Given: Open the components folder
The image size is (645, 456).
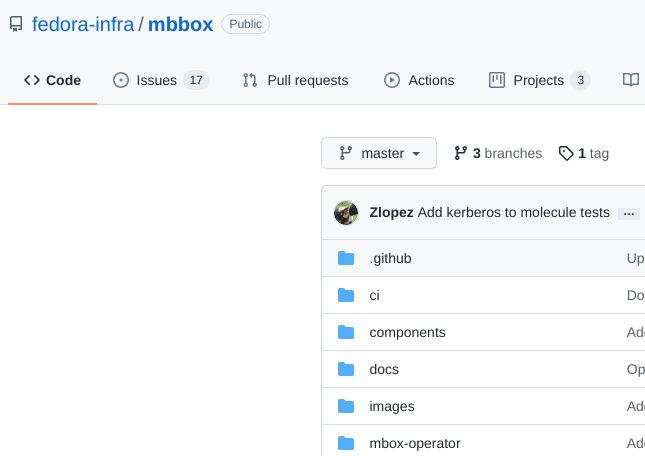Looking at the screenshot, I should click(x=407, y=332).
